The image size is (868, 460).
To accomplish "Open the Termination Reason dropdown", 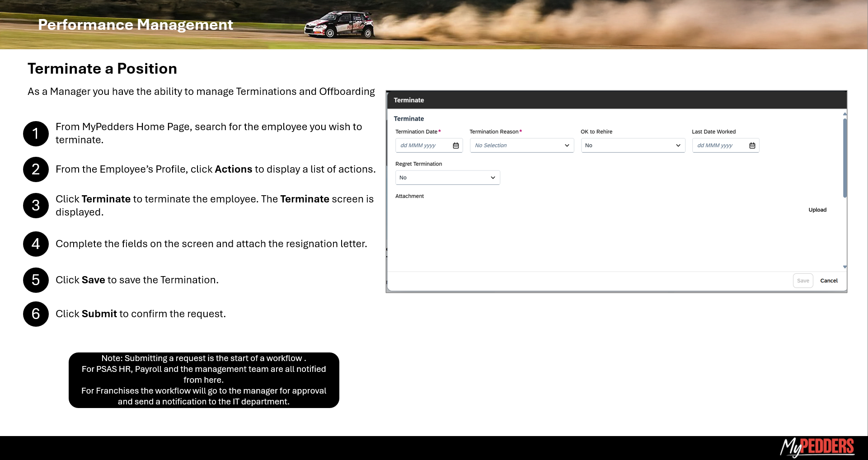I will click(x=522, y=146).
